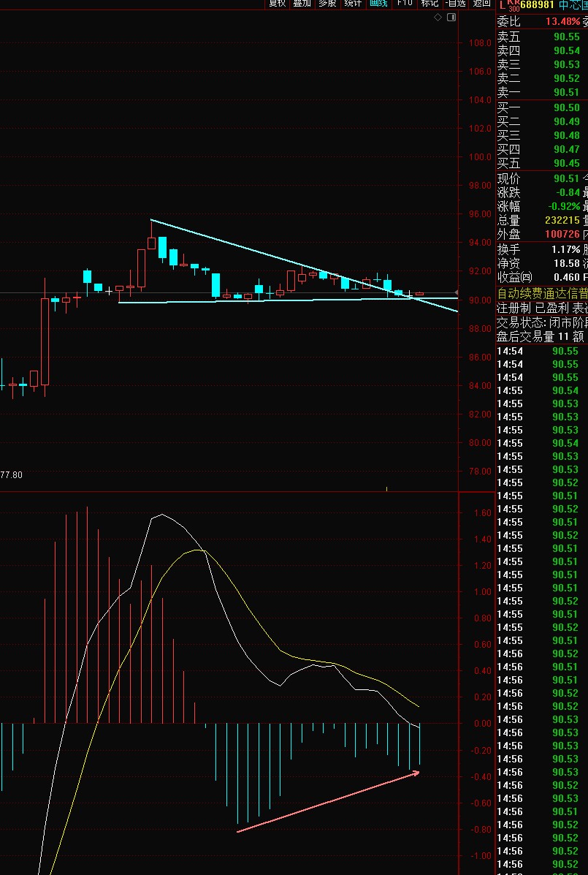Select the 多股 multi-stock view

[x=328, y=4]
